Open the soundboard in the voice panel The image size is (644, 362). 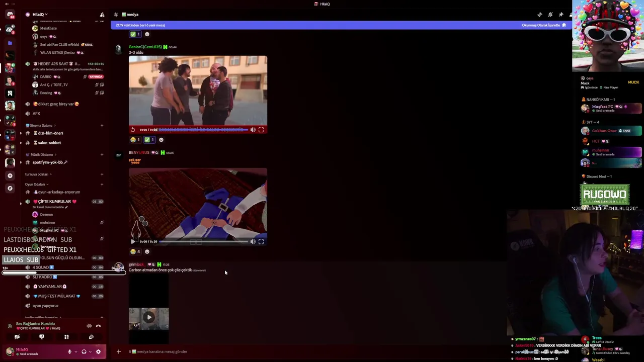click(x=91, y=337)
